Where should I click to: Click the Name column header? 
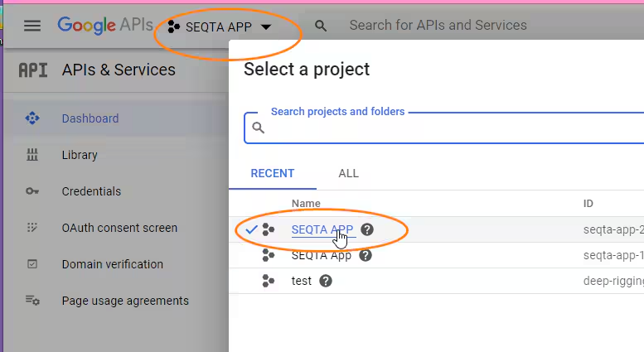click(306, 204)
